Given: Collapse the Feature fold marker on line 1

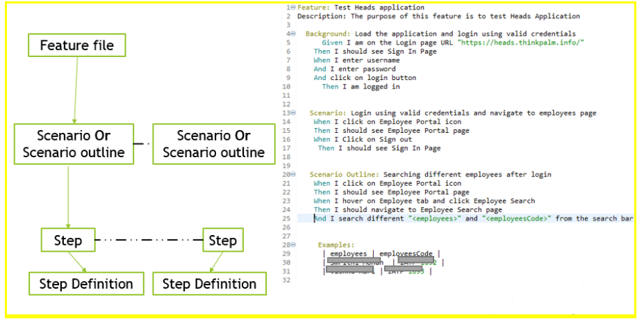Looking at the screenshot, I should [x=292, y=7].
